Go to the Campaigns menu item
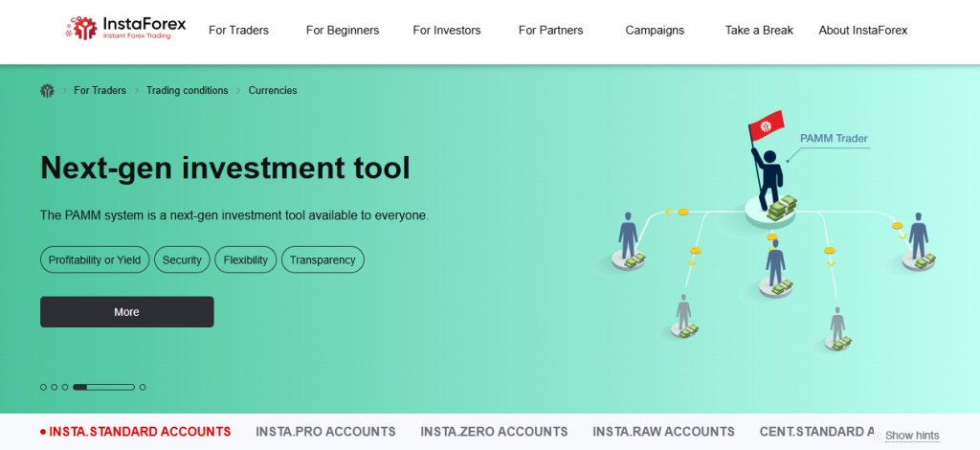 (655, 31)
